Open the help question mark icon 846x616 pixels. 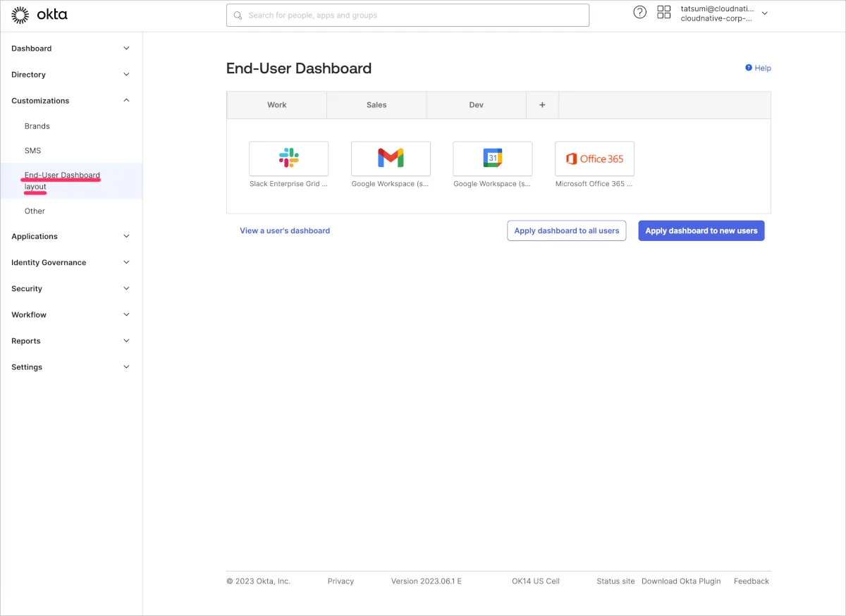(x=639, y=12)
